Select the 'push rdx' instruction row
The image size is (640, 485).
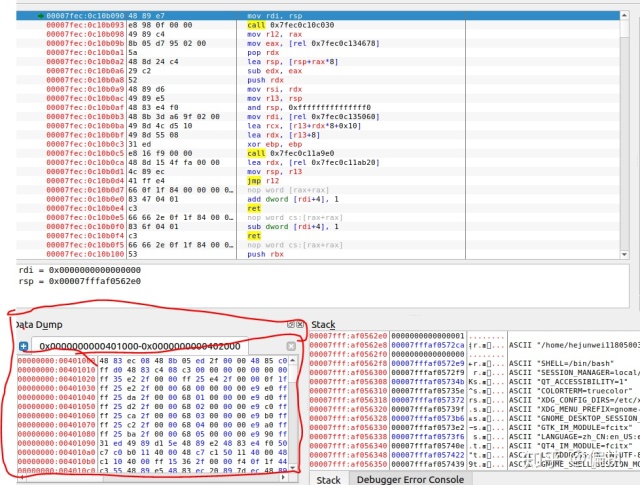click(x=318, y=80)
